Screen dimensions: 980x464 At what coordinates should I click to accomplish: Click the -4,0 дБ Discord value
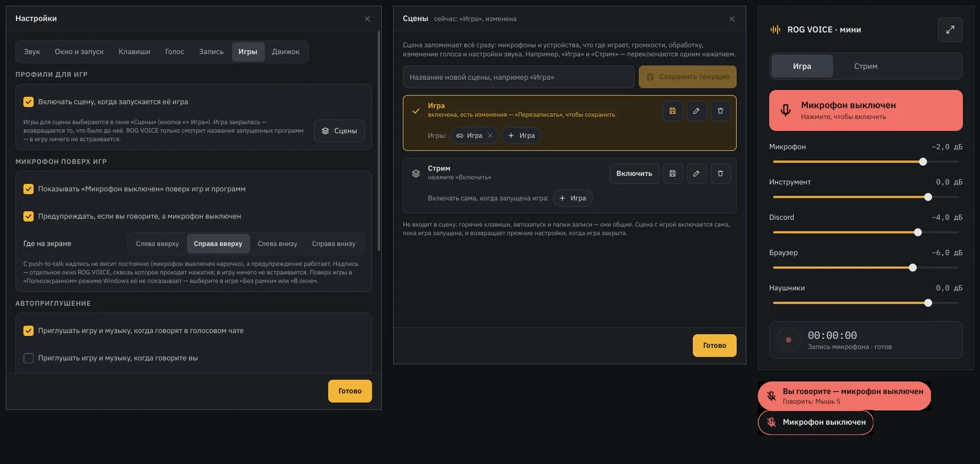point(947,217)
